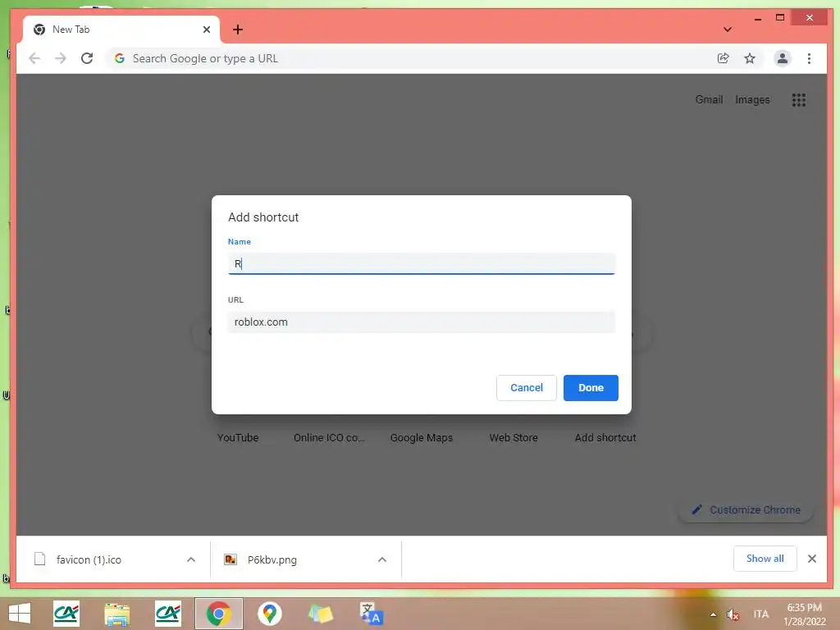Open the Images link
This screenshot has height=630, width=840.
[752, 99]
